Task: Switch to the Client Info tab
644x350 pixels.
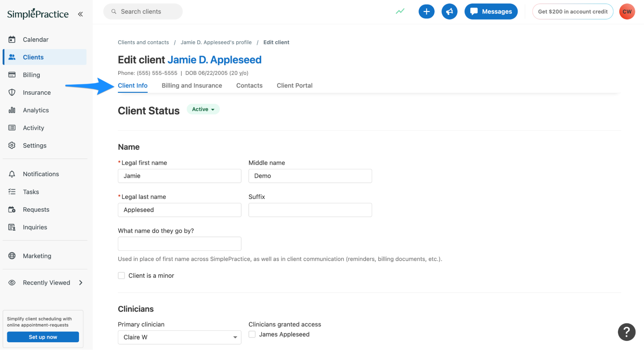Action: (x=133, y=85)
